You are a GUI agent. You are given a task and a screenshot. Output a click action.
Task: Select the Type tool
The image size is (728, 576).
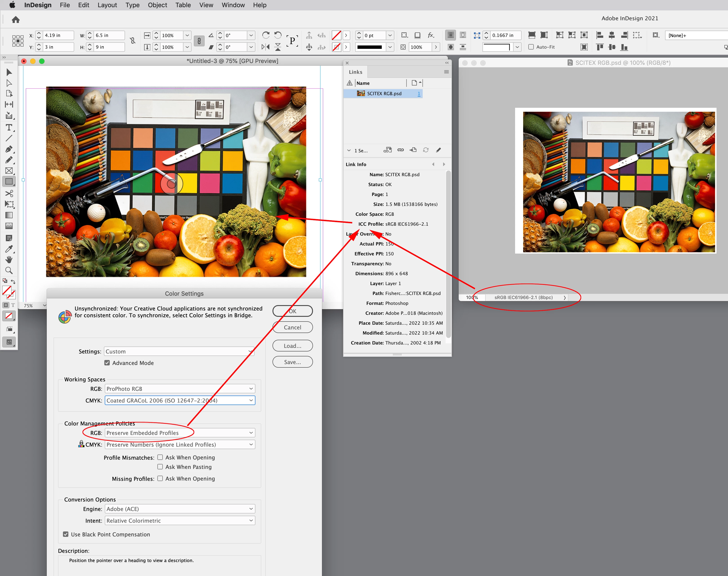tap(9, 128)
